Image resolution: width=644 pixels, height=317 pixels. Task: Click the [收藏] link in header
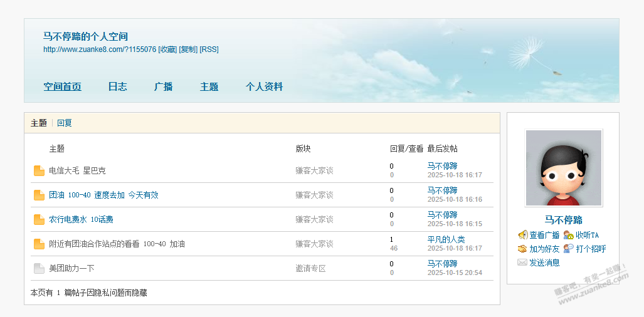167,49
